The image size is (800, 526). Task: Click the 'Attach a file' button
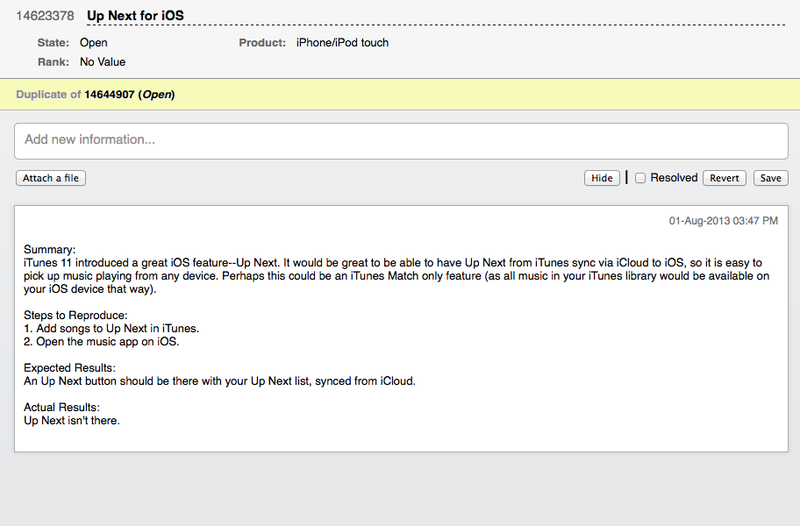(x=51, y=178)
